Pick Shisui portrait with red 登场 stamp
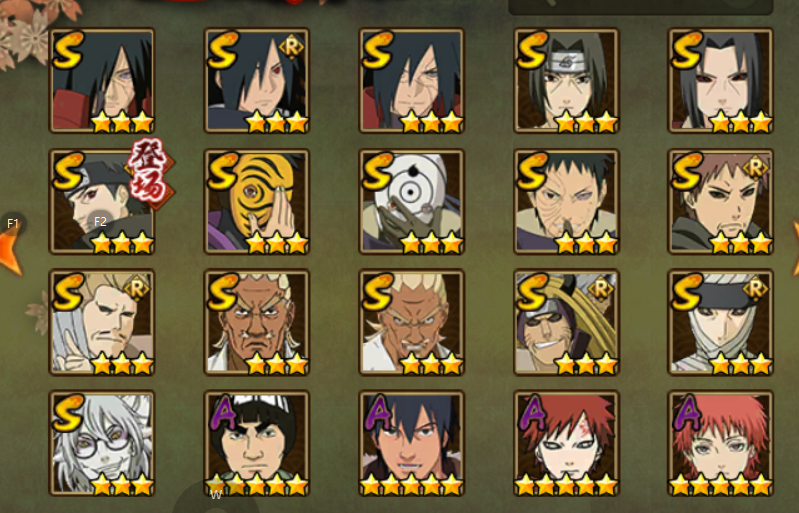The height and width of the screenshot is (513, 799). [102, 202]
